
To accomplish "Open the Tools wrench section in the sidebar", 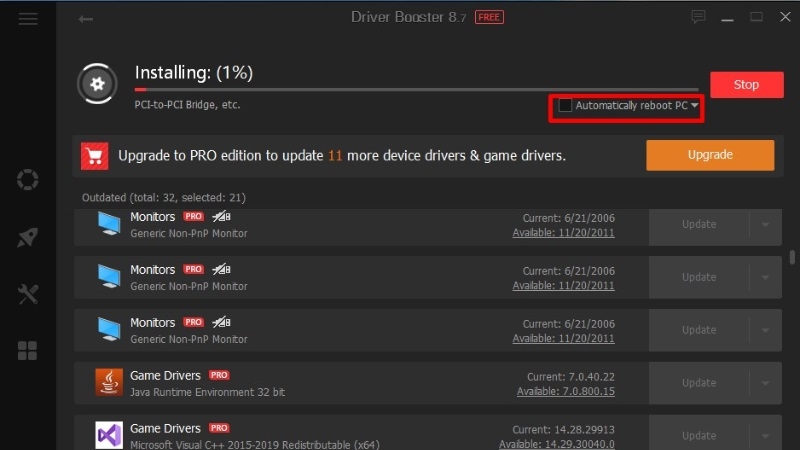I will pyautogui.click(x=28, y=294).
